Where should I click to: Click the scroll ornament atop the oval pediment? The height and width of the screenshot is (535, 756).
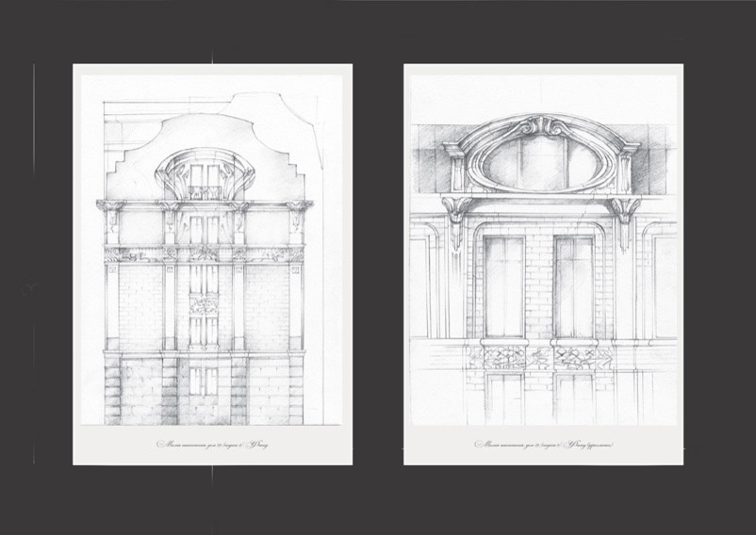[x=541, y=124]
